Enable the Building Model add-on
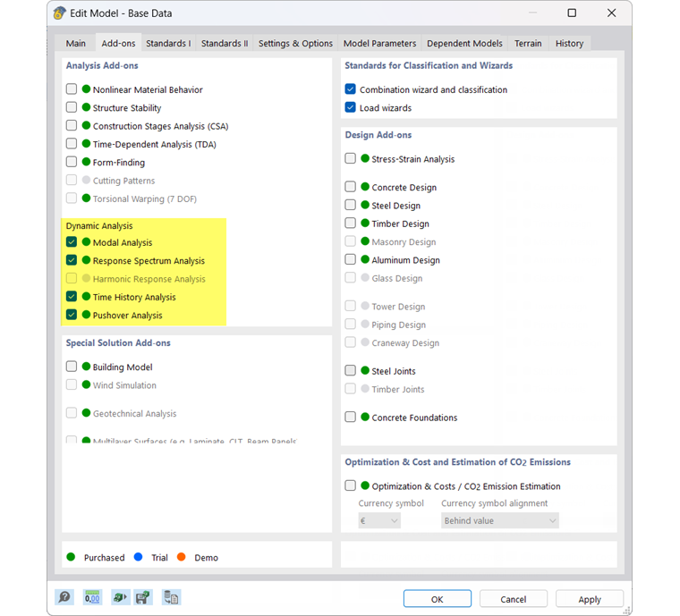680x616 pixels. (72, 367)
